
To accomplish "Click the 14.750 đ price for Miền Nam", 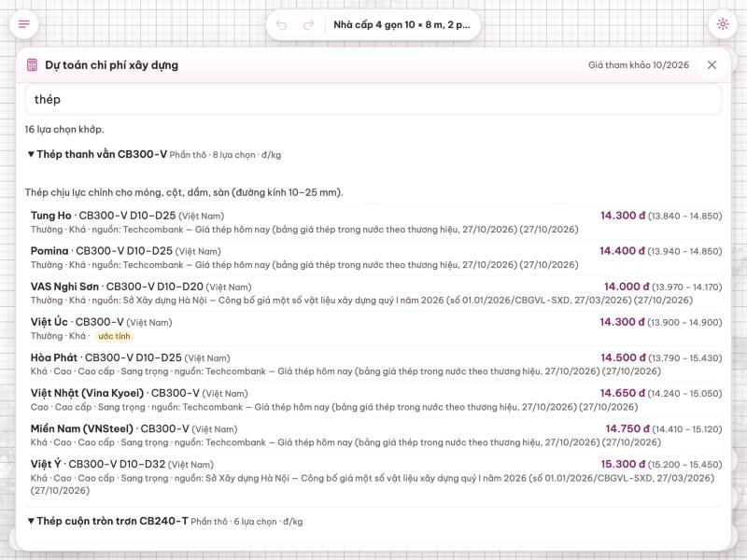I will [x=627, y=429].
